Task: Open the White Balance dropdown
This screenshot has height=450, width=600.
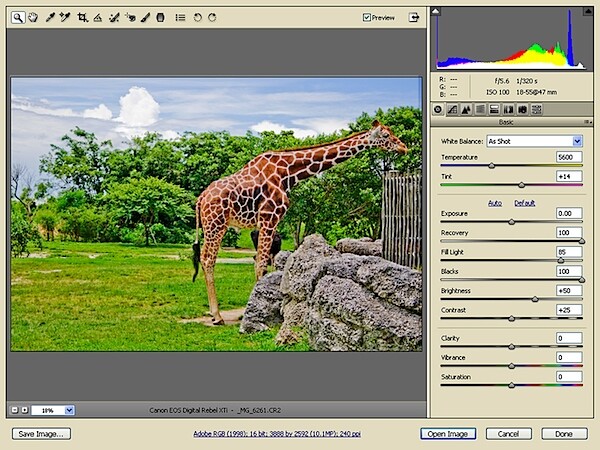Action: pyautogui.click(x=535, y=141)
